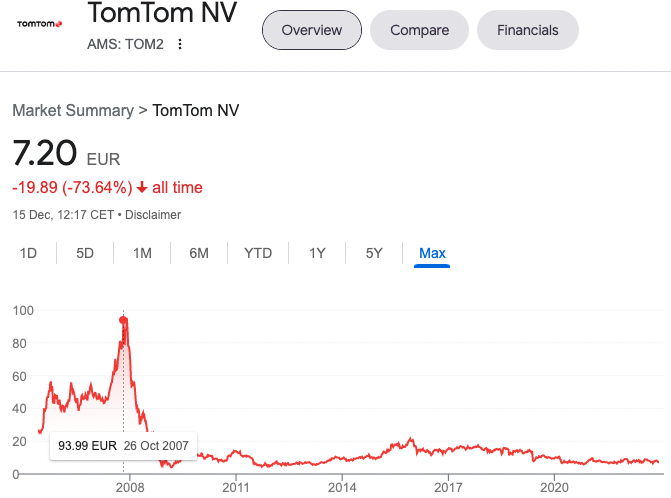Click the 93.99 EUR chart tooltip
Viewport: 671px width, 498px height.
click(x=124, y=444)
